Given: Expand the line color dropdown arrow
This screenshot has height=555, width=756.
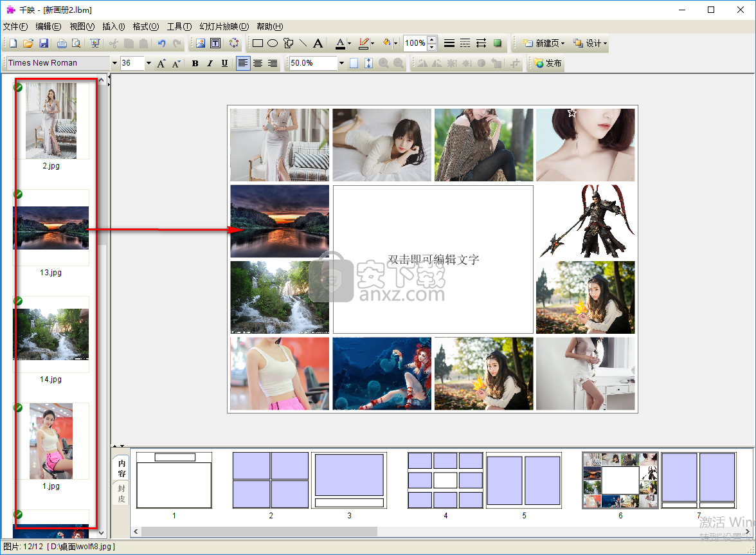Looking at the screenshot, I should [372, 43].
